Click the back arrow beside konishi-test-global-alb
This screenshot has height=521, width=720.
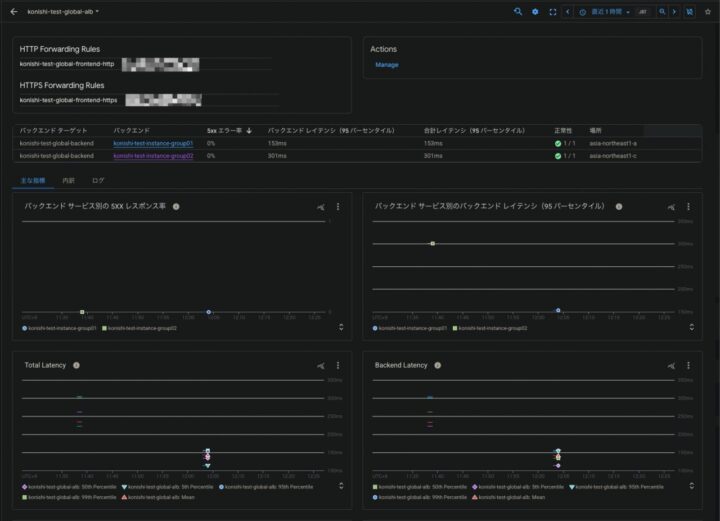tap(13, 11)
